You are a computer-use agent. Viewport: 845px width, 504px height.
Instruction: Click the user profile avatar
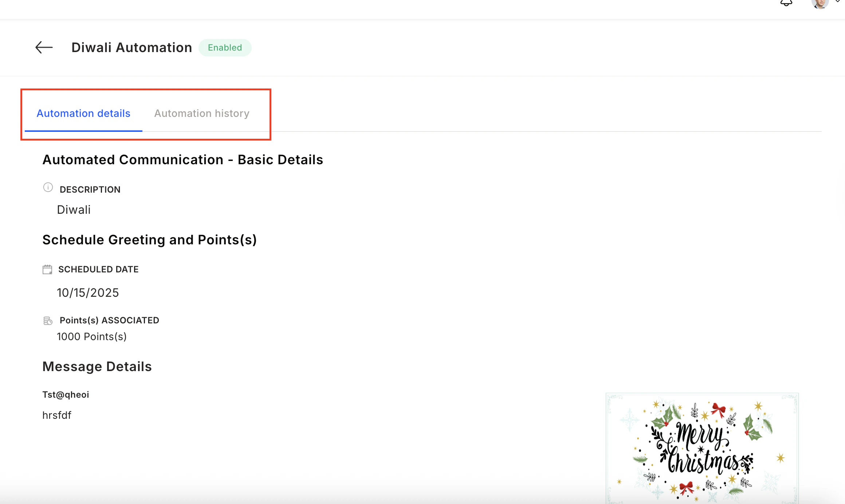click(x=820, y=3)
